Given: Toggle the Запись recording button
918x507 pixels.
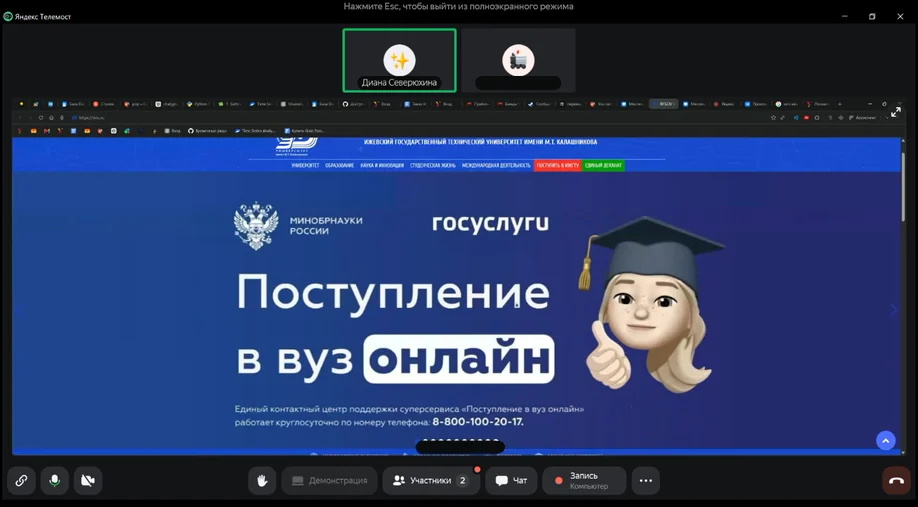Looking at the screenshot, I should tap(584, 481).
